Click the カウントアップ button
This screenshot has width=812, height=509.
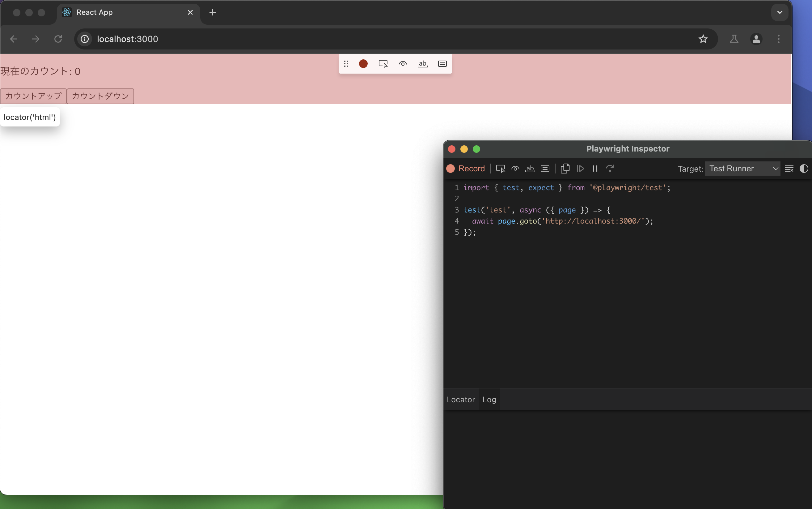[33, 96]
